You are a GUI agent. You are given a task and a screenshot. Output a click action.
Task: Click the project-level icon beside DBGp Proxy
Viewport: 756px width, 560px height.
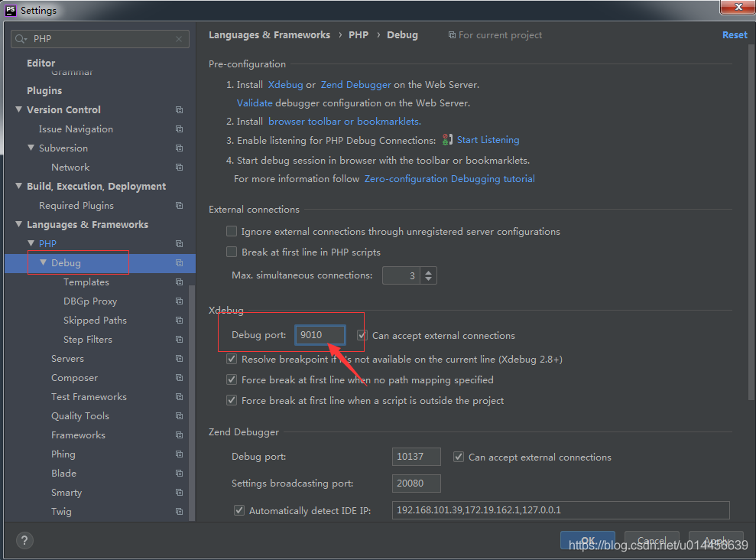179,301
